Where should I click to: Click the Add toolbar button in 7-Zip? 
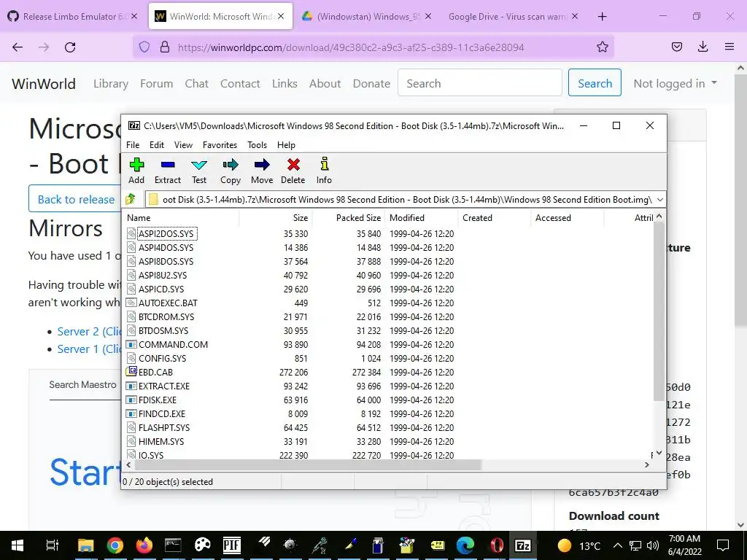(x=136, y=171)
